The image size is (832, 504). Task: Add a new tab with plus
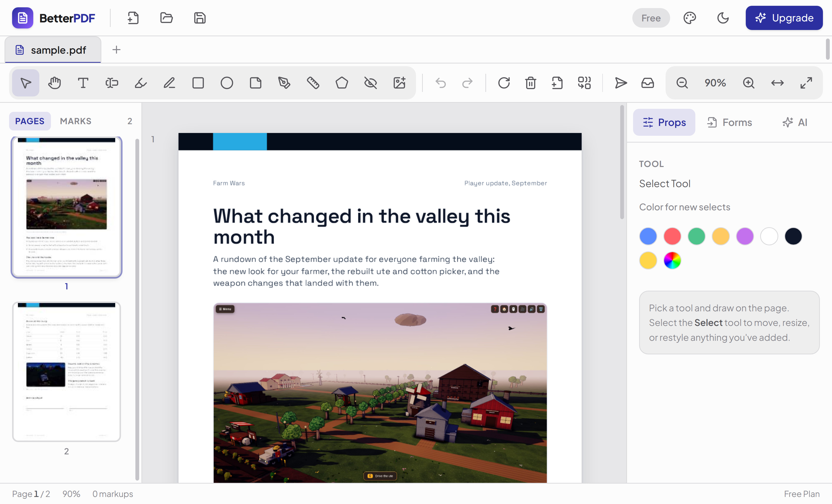[x=116, y=50]
